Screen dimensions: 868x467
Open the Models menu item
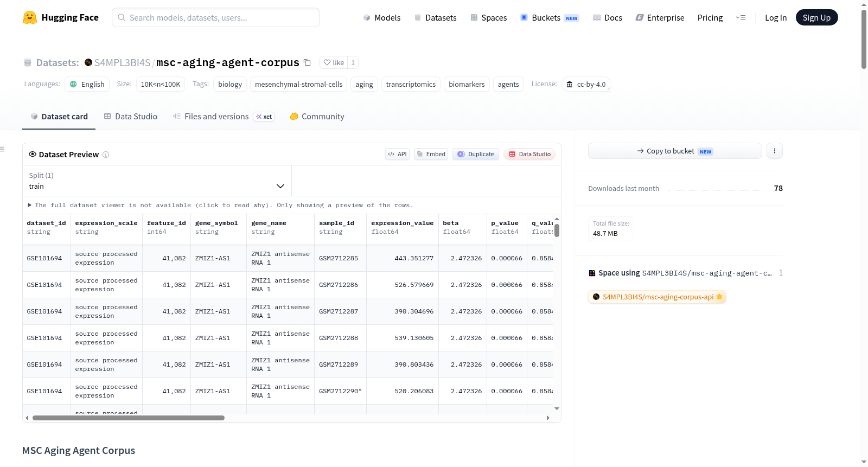[382, 17]
